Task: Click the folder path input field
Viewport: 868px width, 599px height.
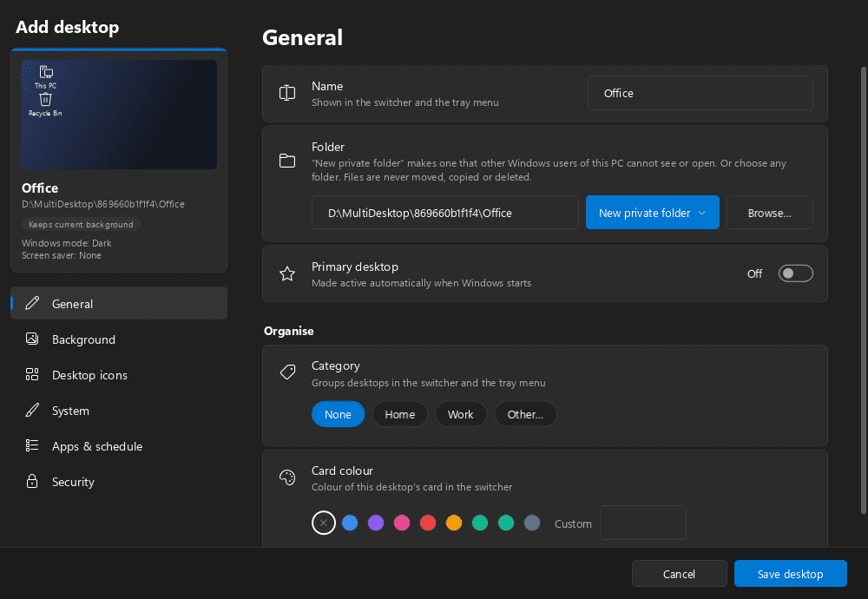Action: click(445, 213)
